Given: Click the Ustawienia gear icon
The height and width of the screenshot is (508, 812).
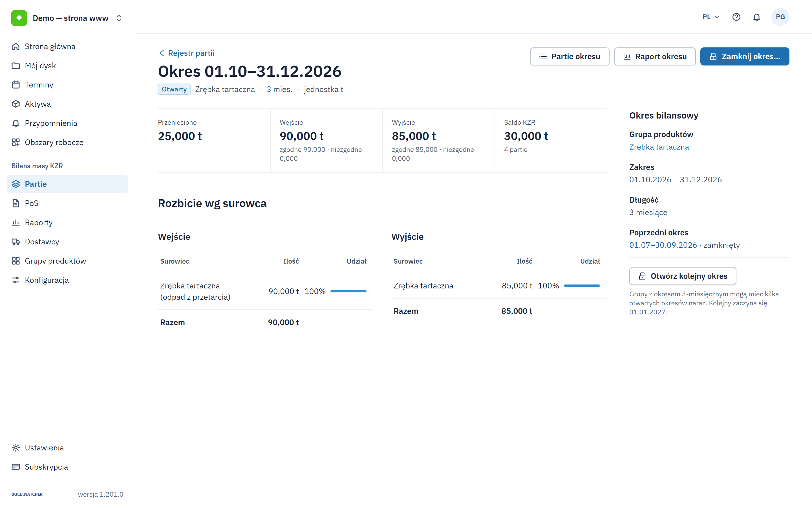Looking at the screenshot, I should click(x=16, y=448).
